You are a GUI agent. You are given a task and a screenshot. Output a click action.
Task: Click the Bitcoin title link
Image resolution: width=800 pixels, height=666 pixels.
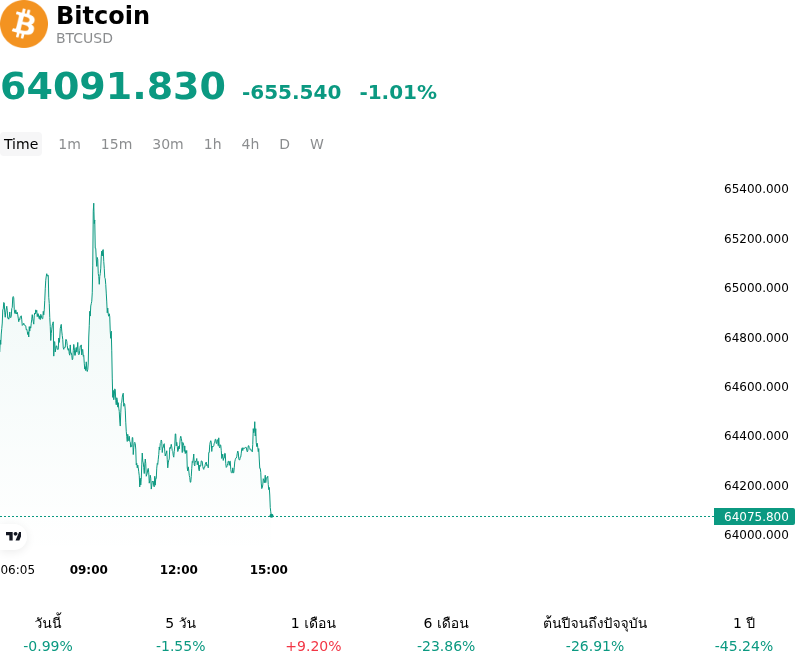[x=103, y=15]
